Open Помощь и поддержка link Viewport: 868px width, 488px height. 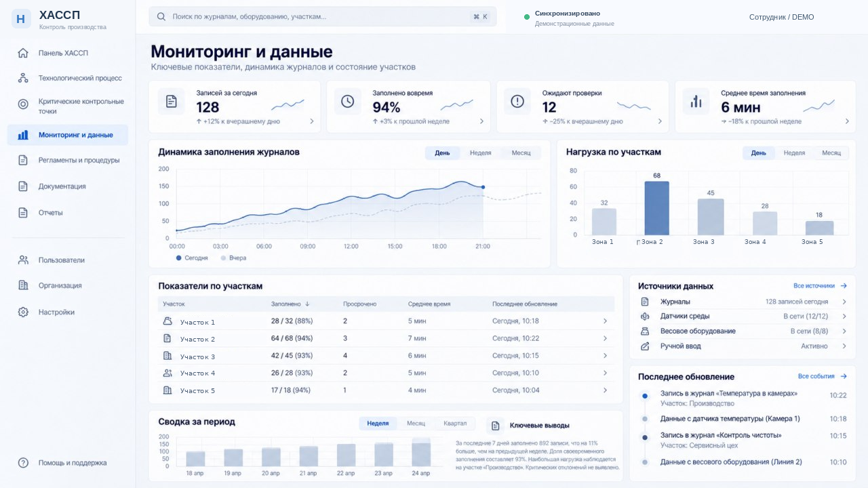[x=73, y=463]
